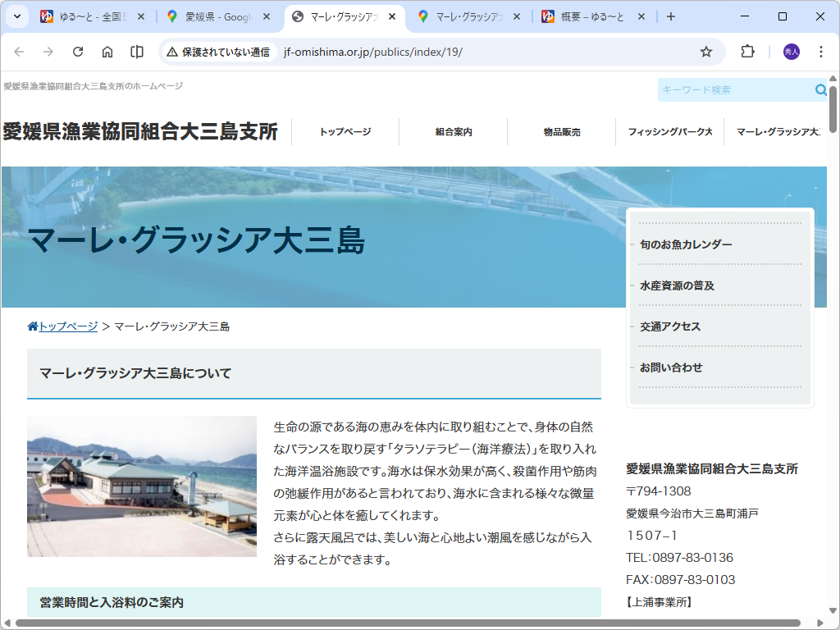Select 組合案内 in the site navigation
Image resolution: width=840 pixels, height=630 pixels.
click(x=454, y=131)
